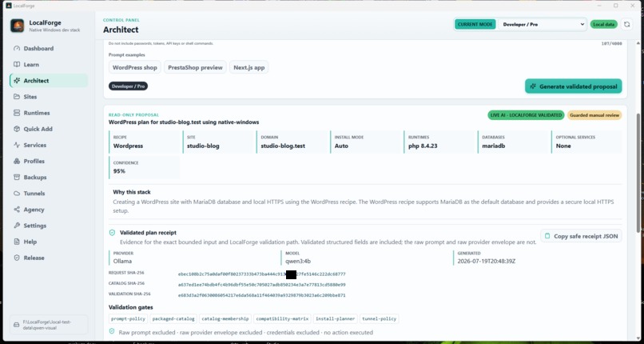The image size is (644, 344).
Task: Open the Backups page
Action: click(x=49, y=177)
